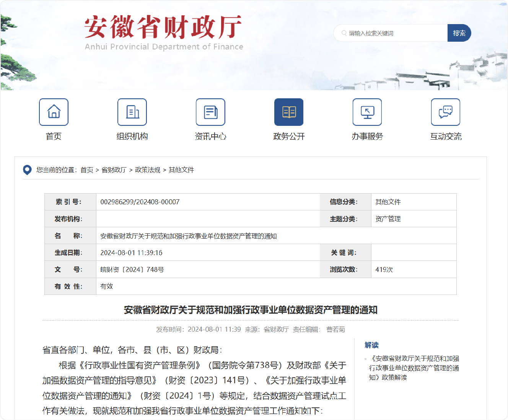Type in the 请输入检索关键词 search field

click(394, 33)
